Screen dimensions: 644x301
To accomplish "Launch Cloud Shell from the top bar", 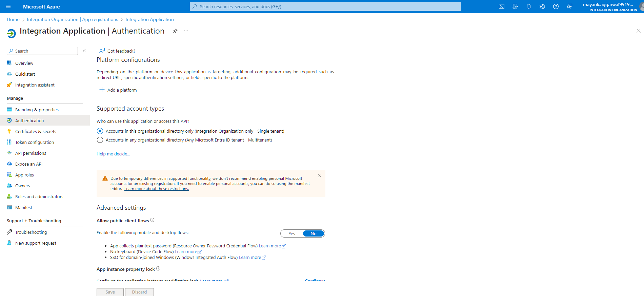I will click(502, 6).
